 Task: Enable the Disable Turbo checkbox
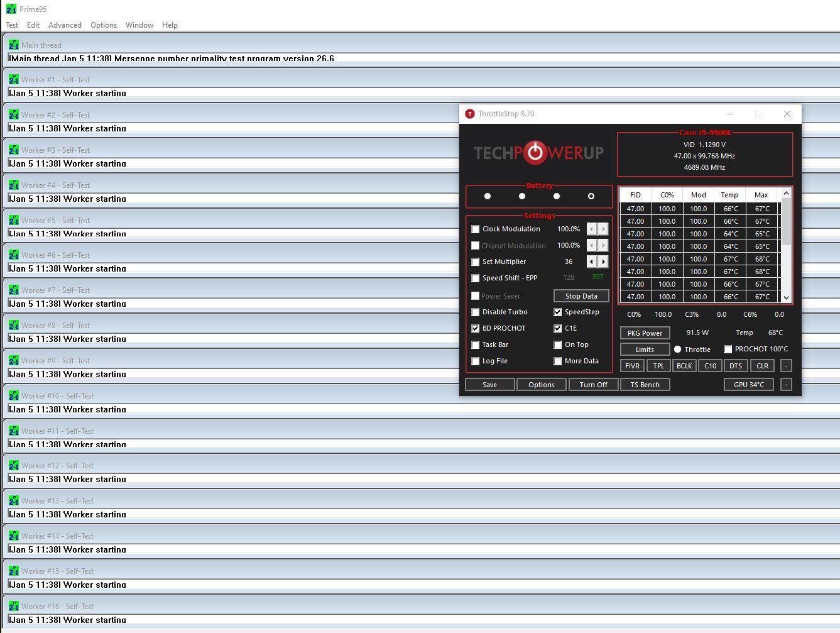coord(476,312)
